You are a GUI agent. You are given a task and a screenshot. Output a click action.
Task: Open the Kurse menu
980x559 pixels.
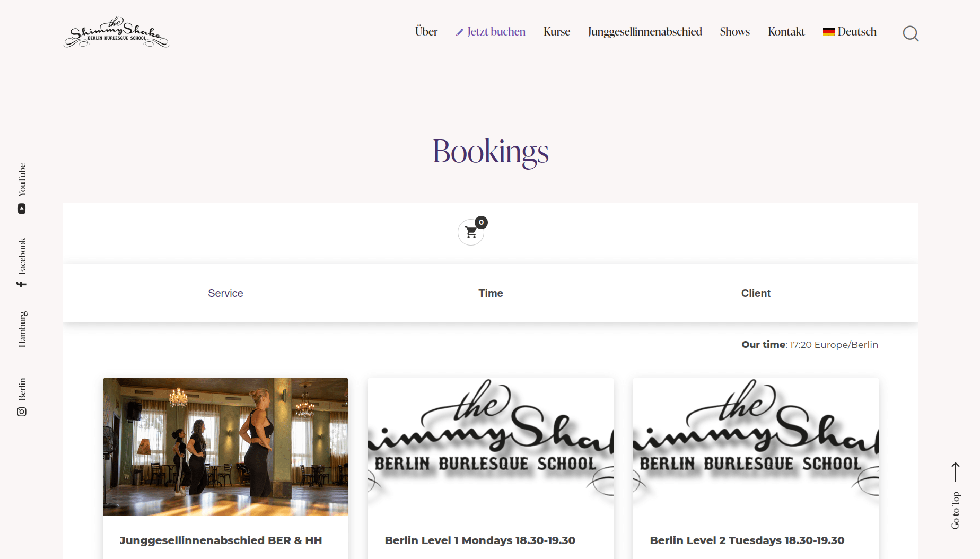click(x=556, y=32)
